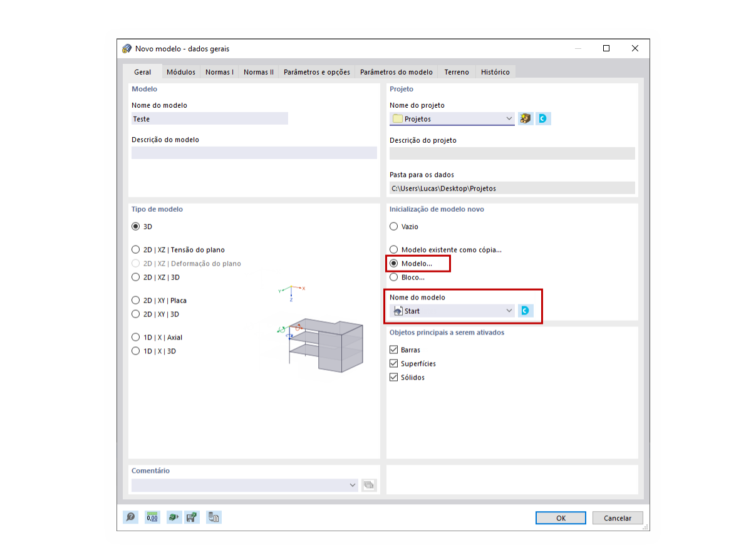
Task: Switch to the Normas I tab
Action: 219,71
